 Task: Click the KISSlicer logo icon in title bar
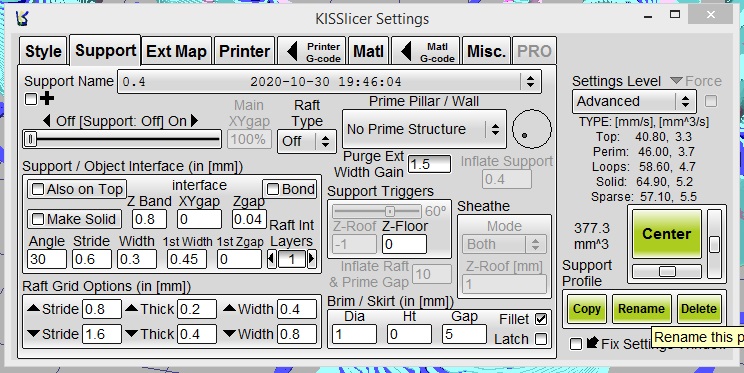(22, 19)
